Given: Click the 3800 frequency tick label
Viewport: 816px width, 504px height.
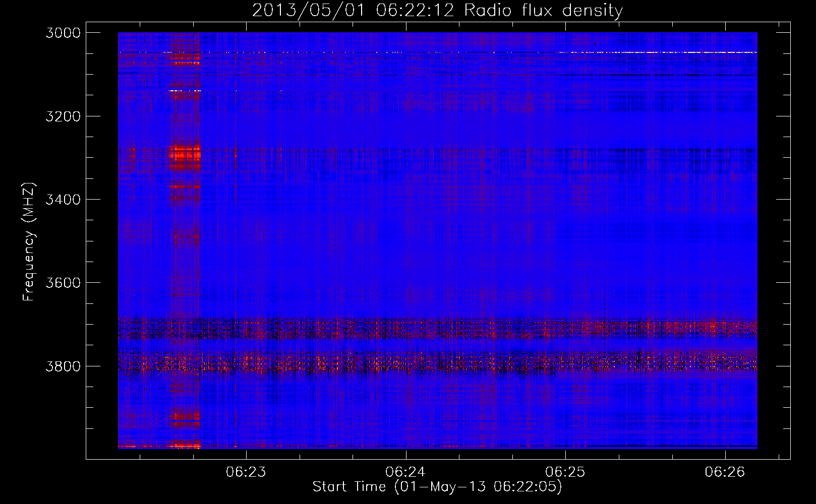Looking at the screenshot, I should pos(63,366).
